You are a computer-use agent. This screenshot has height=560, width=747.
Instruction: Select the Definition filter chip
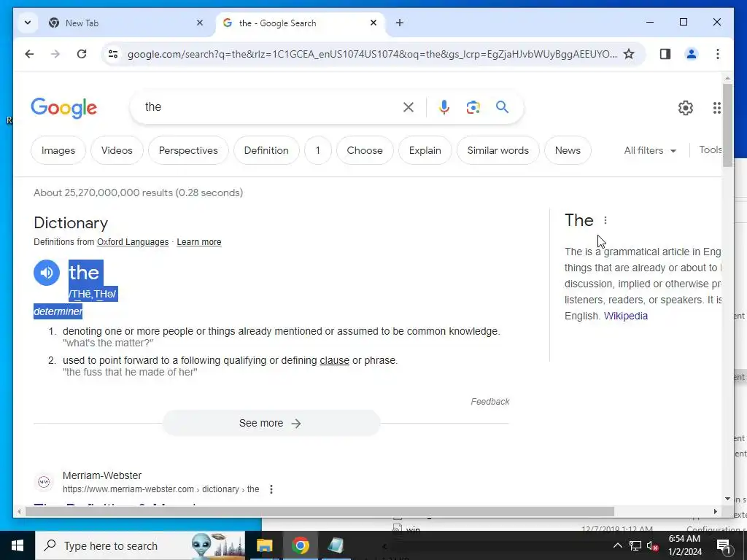pyautogui.click(x=266, y=150)
